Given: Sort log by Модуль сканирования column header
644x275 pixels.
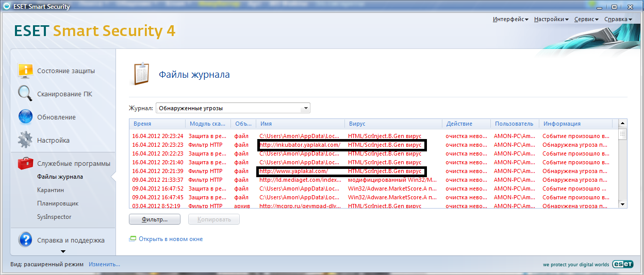Looking at the screenshot, I should coord(208,124).
